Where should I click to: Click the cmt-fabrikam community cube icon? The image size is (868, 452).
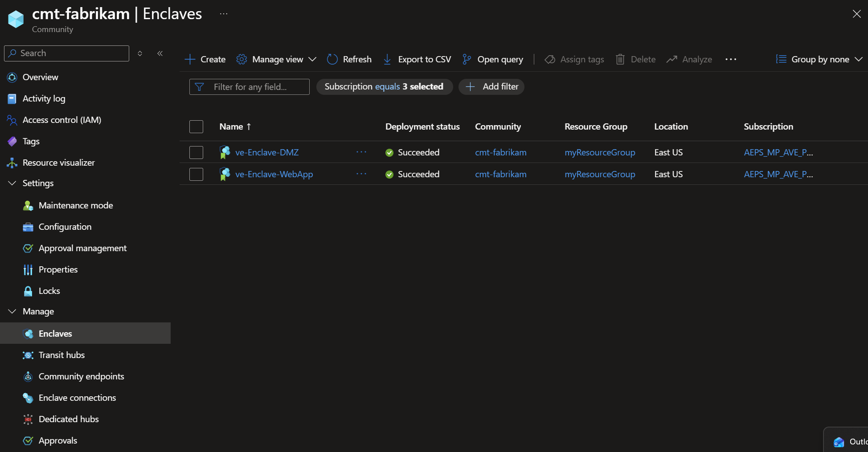[16, 19]
